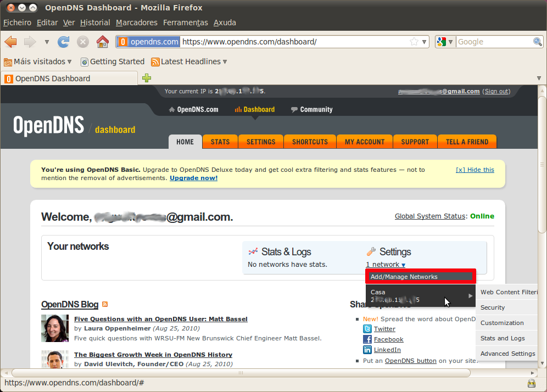Open the Editar menu
Viewport: 547px width, 392px height.
tap(47, 23)
